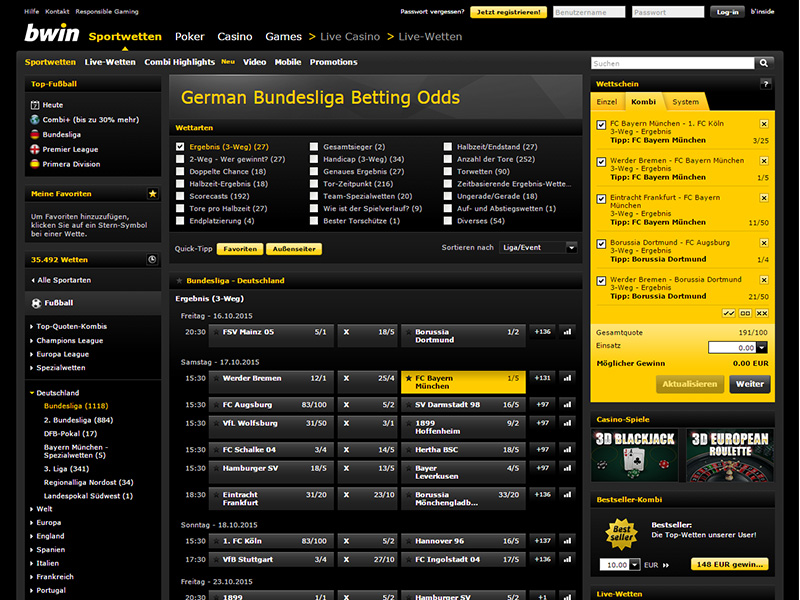Open the 3D Blackjack casino game thumbnail

point(635,455)
